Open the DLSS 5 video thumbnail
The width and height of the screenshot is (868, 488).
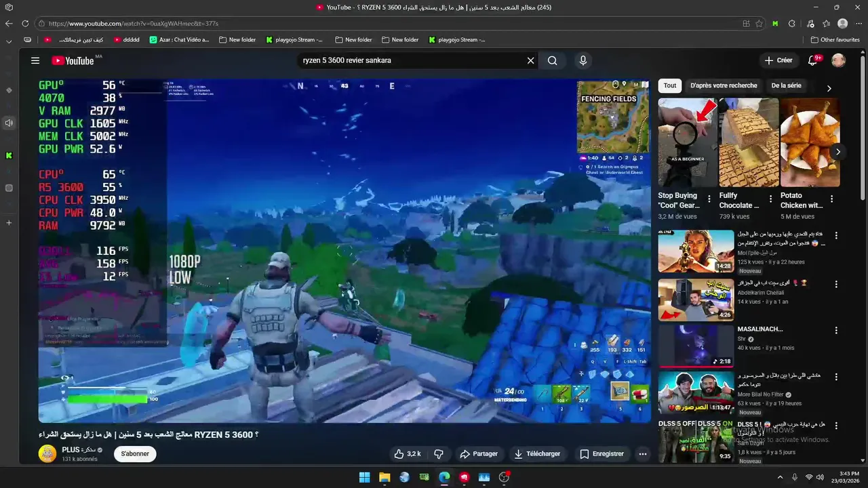[x=696, y=441]
